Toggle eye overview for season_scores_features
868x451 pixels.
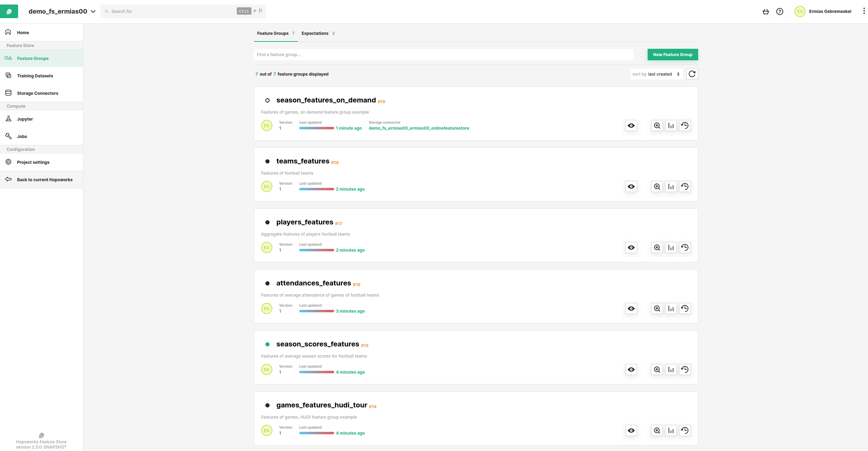(631, 369)
